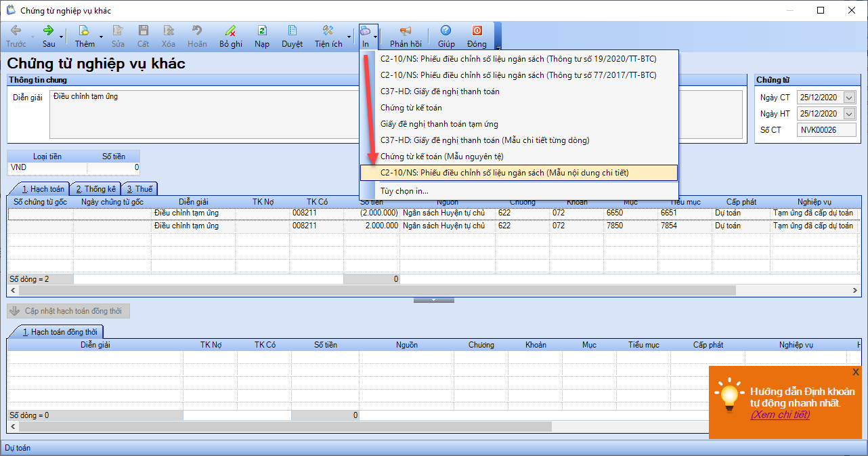Screen dimensions: 868x456
Task: Click the Số CT input field
Action: (826, 130)
